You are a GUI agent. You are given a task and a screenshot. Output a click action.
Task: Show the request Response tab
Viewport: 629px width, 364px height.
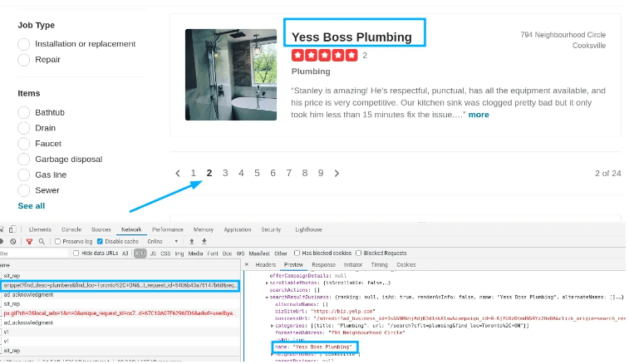click(323, 265)
